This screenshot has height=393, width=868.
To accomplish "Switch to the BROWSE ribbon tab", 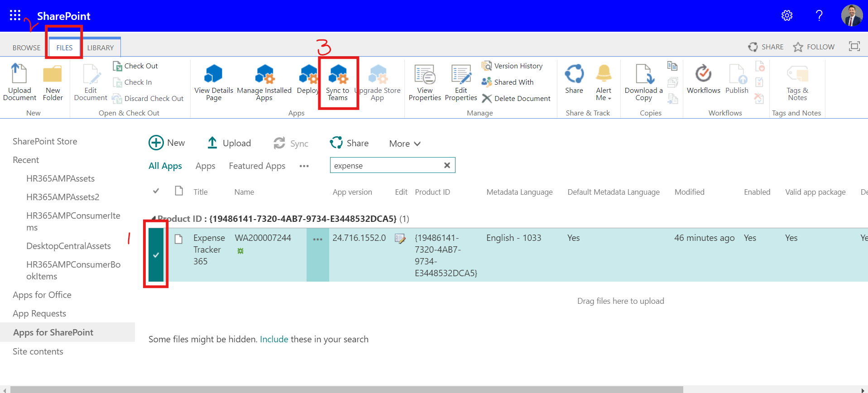I will [26, 48].
